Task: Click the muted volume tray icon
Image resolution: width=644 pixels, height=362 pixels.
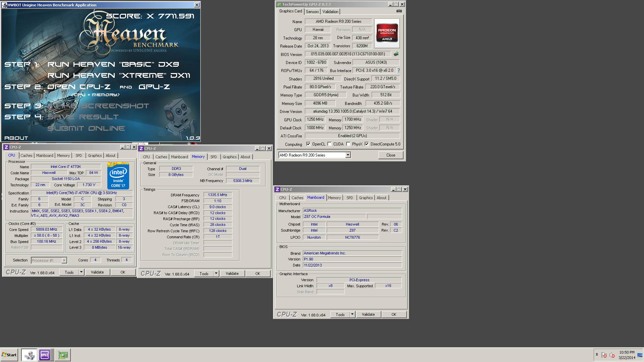Action: 612,355
